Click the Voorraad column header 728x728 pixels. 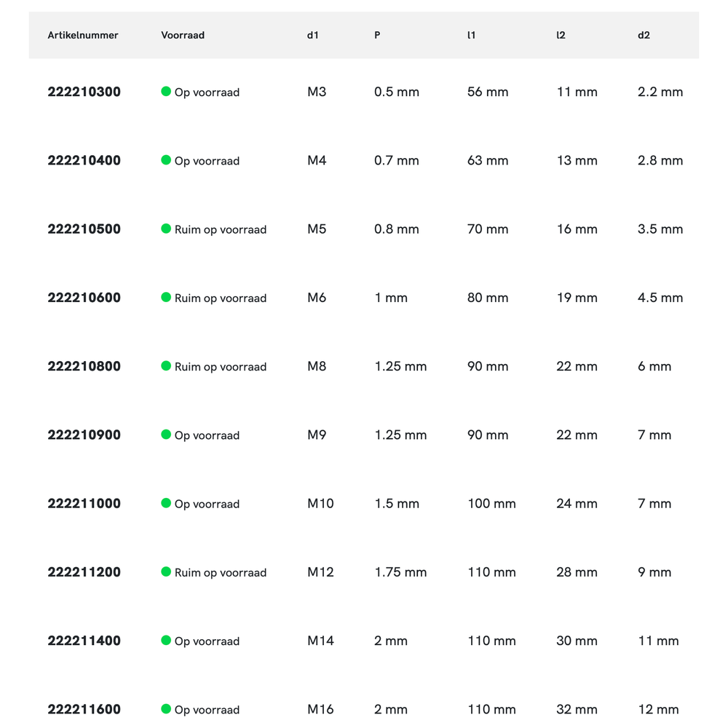[x=183, y=35]
